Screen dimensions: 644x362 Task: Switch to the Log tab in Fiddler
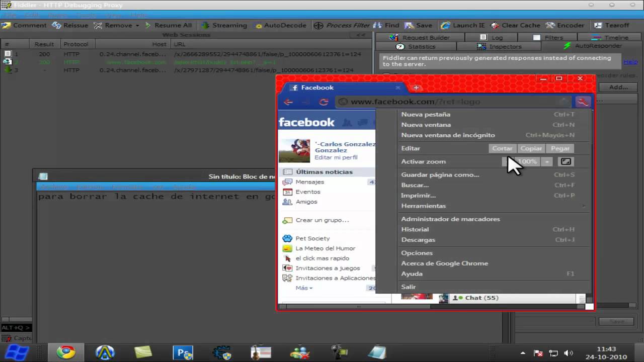492,38
